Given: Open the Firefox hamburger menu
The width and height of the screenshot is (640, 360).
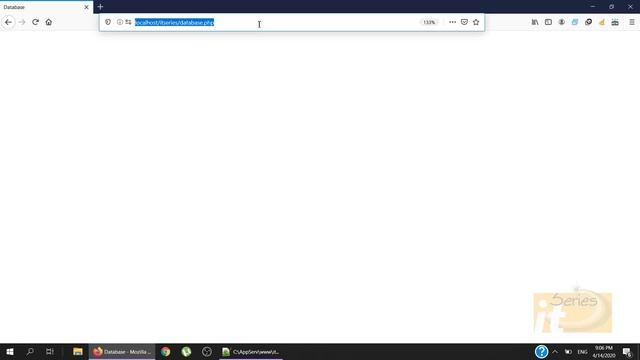Looking at the screenshot, I should click(631, 22).
